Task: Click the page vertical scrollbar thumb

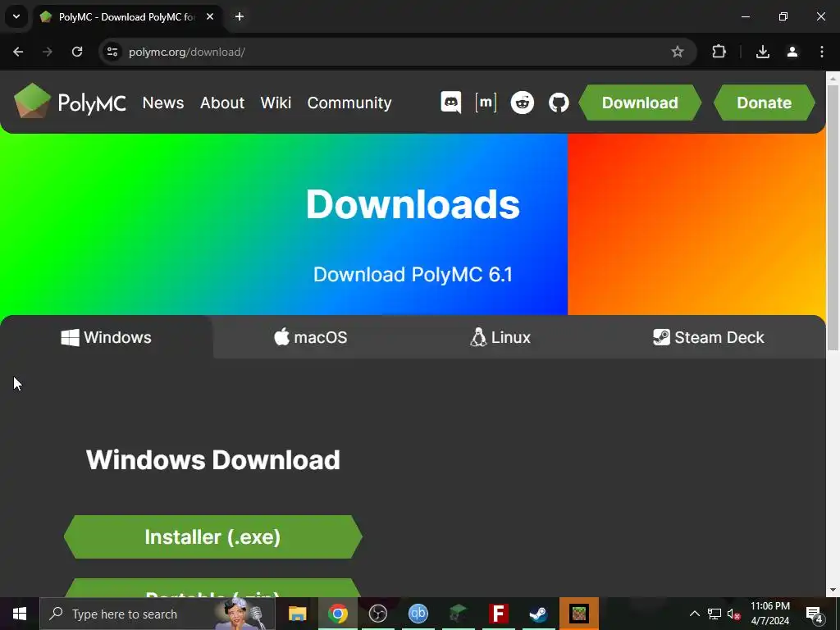Action: click(833, 217)
